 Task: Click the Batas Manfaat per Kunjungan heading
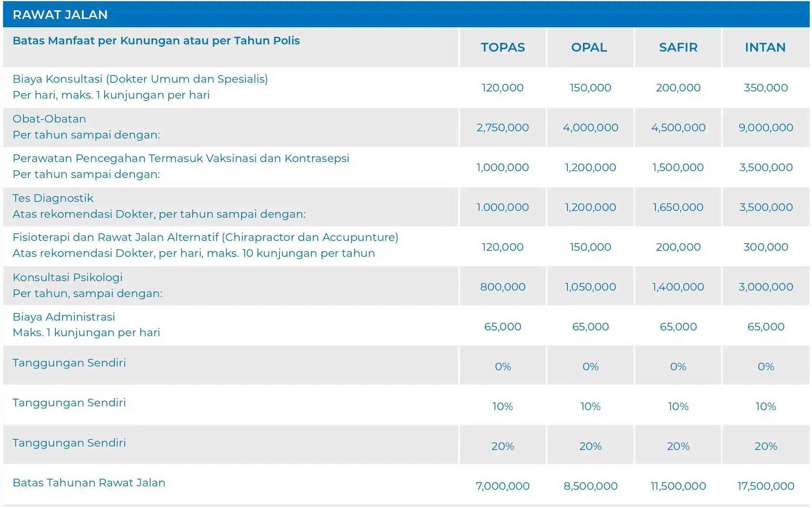156,41
